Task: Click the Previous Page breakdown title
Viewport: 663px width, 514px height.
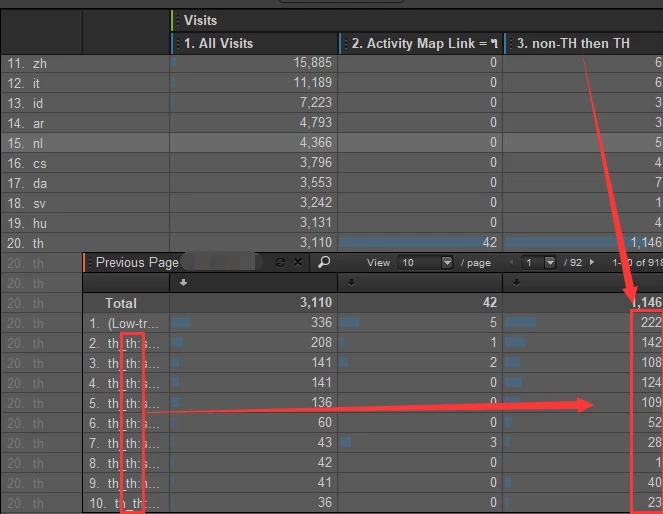Action: 137,262
